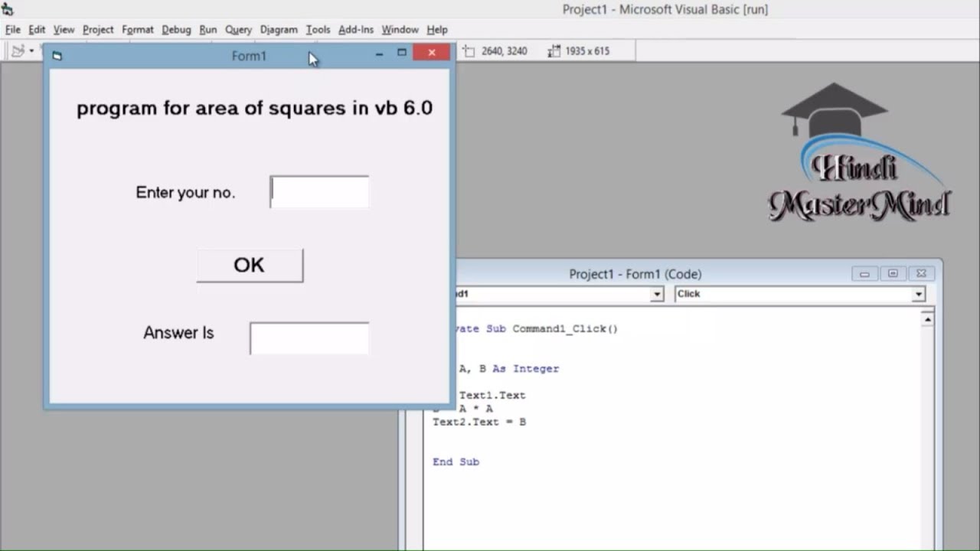Click the object size icon showing 1935 x 615
Image resolution: width=980 pixels, height=551 pixels.
tap(554, 51)
